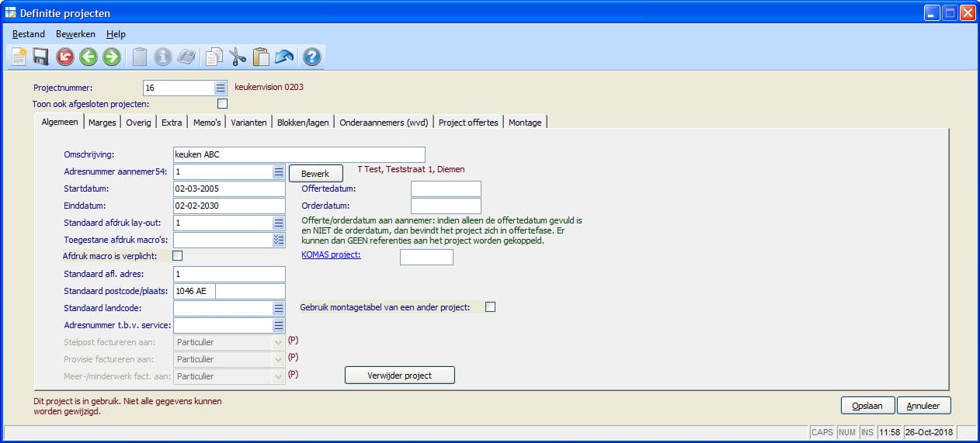
Task: Open the Bewerken menu
Action: 75,34
